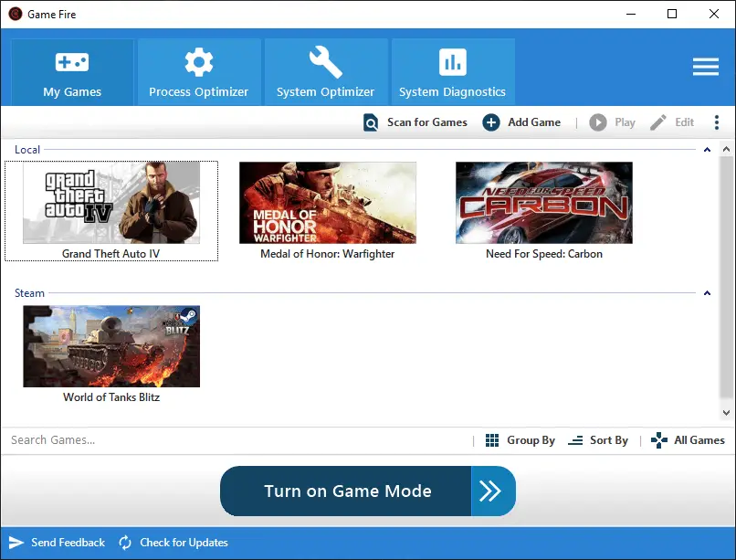Viewport: 736px width, 560px height.
Task: Click the Play circle icon
Action: 598,122
